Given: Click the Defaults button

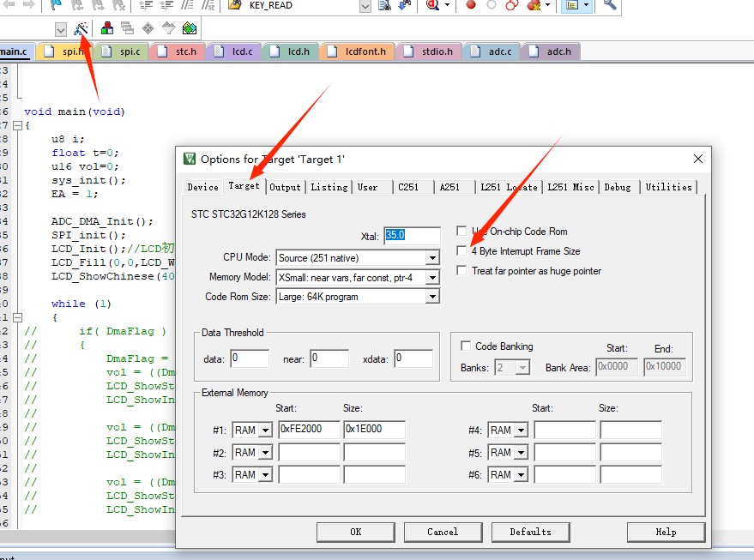Looking at the screenshot, I should (530, 532).
